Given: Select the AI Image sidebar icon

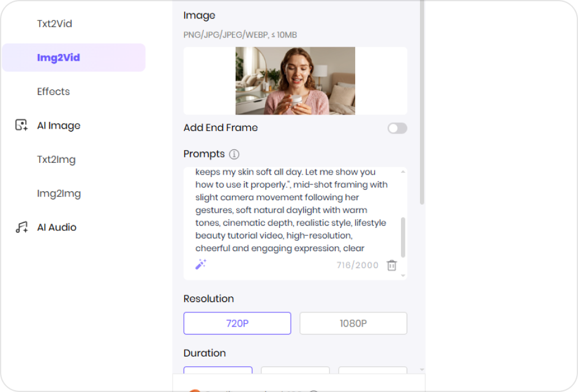Looking at the screenshot, I should [x=21, y=125].
